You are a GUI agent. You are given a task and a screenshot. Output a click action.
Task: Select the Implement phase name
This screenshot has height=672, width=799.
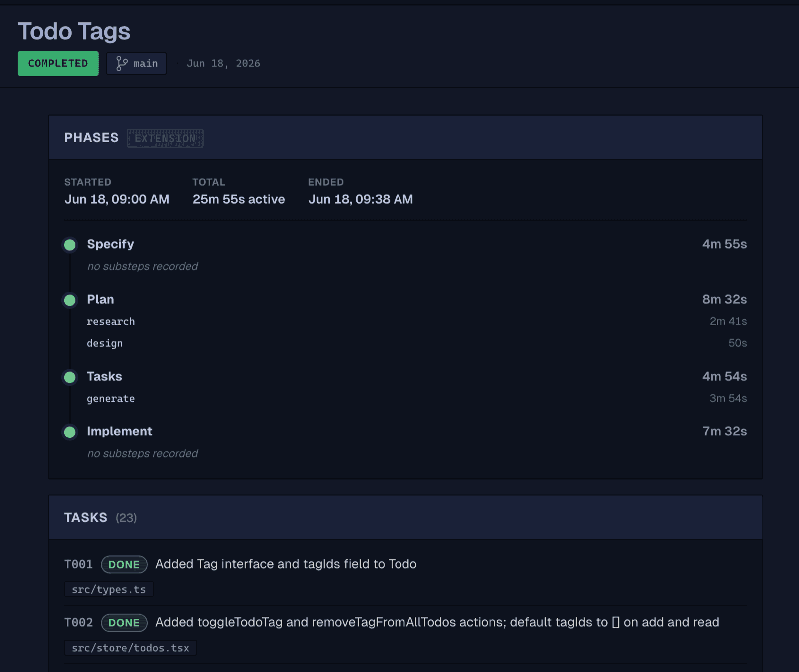(x=120, y=432)
